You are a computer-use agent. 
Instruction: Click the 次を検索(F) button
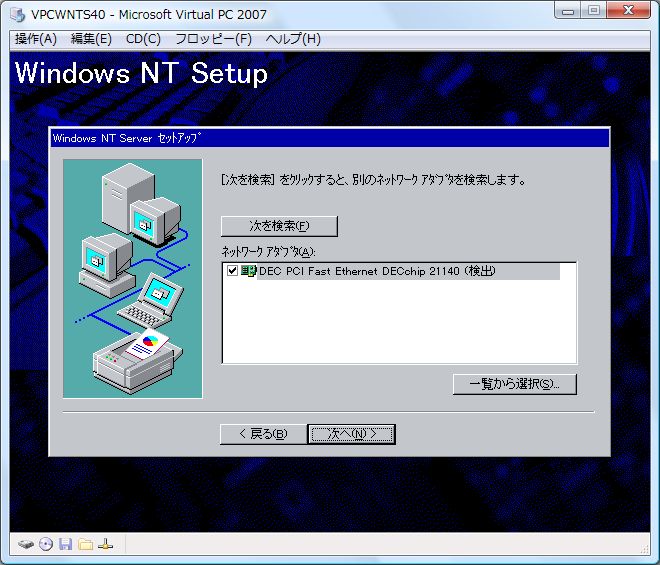(279, 226)
